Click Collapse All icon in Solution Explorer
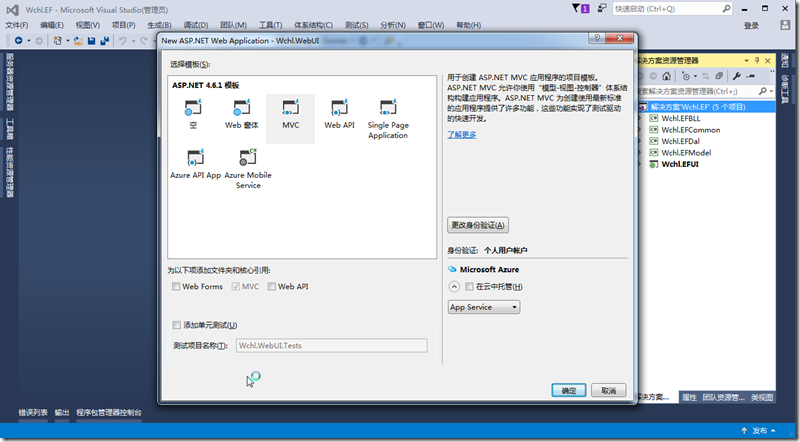 (x=719, y=76)
